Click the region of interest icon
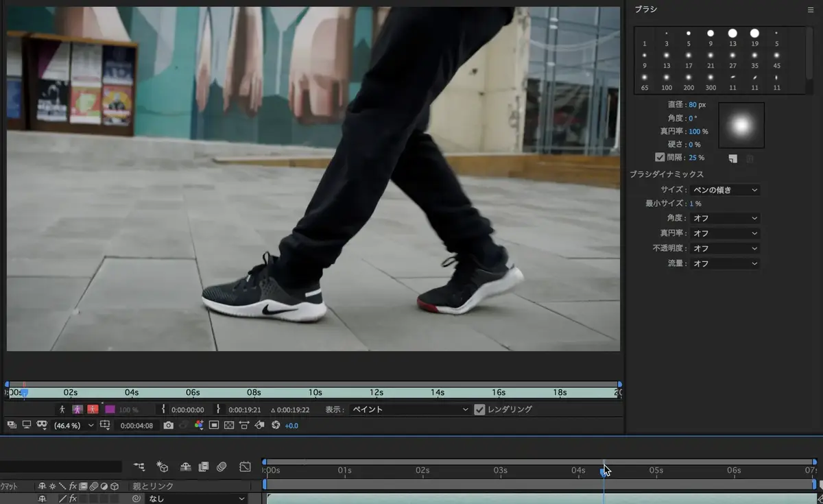This screenshot has width=823, height=504. [x=214, y=426]
